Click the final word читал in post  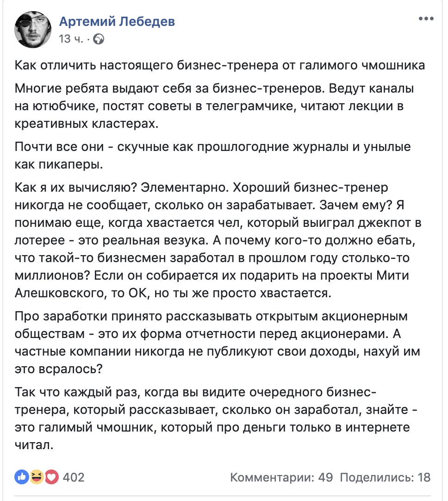click(x=34, y=445)
